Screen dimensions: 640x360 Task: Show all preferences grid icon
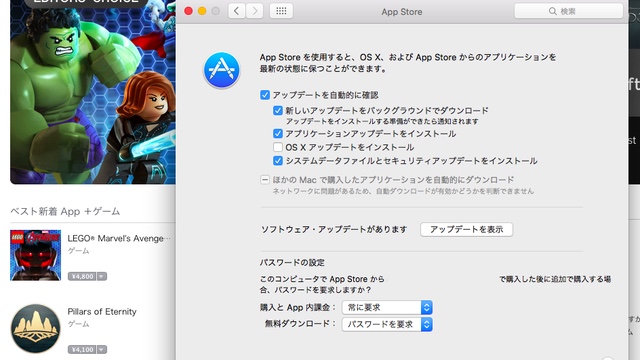click(x=281, y=11)
